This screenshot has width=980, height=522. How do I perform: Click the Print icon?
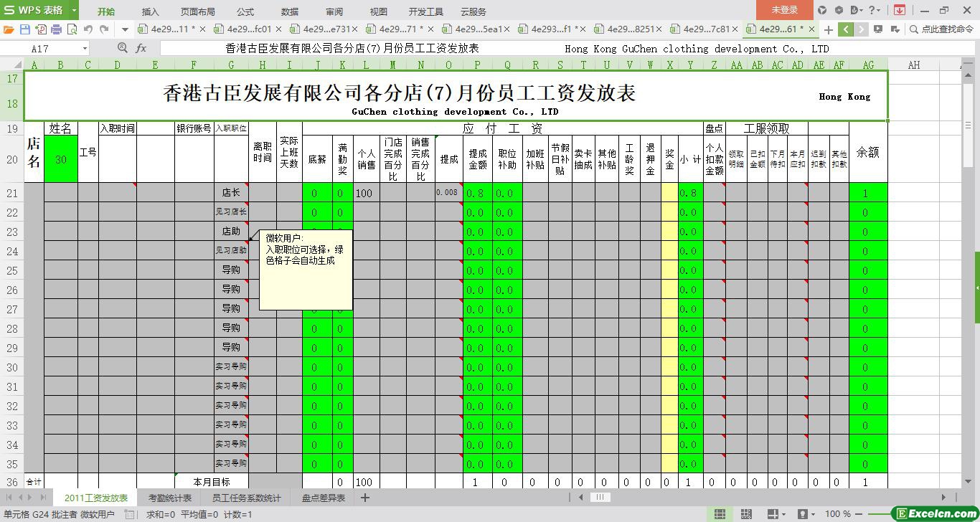click(x=56, y=29)
